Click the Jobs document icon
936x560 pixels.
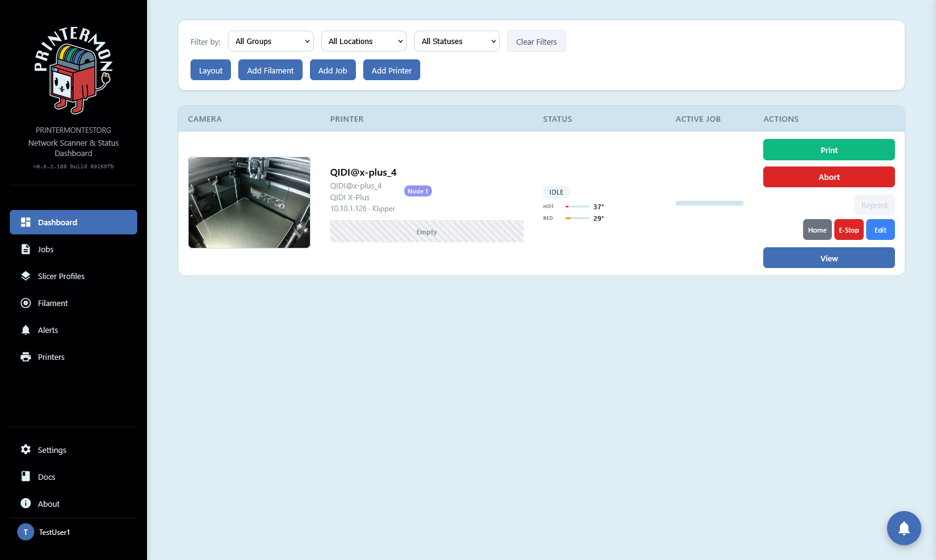click(x=26, y=249)
